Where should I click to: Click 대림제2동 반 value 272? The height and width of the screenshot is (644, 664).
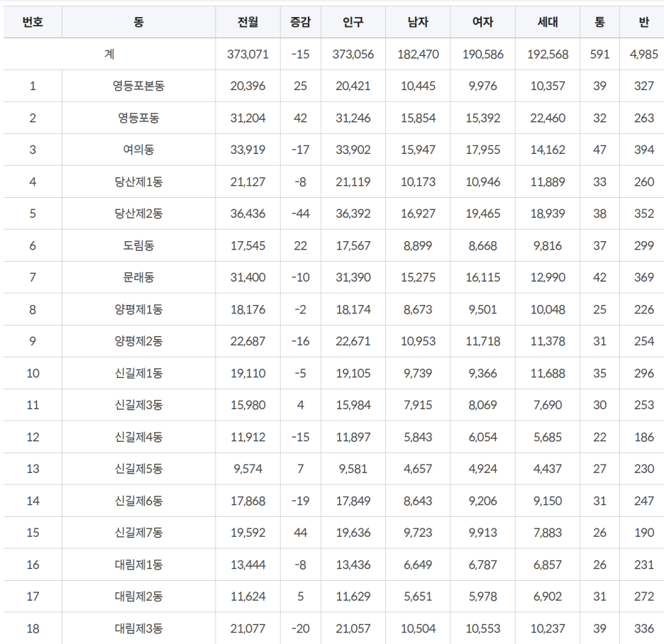pyautogui.click(x=643, y=596)
